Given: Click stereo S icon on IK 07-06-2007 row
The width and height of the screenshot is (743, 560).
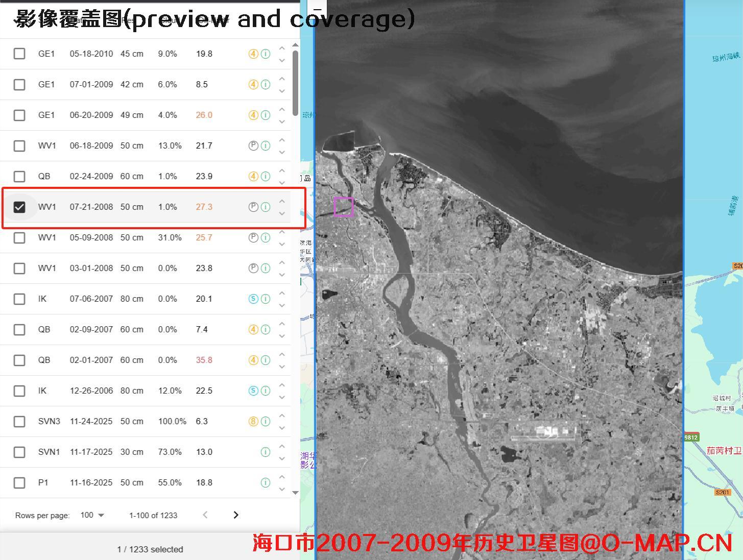Looking at the screenshot, I should (x=253, y=299).
